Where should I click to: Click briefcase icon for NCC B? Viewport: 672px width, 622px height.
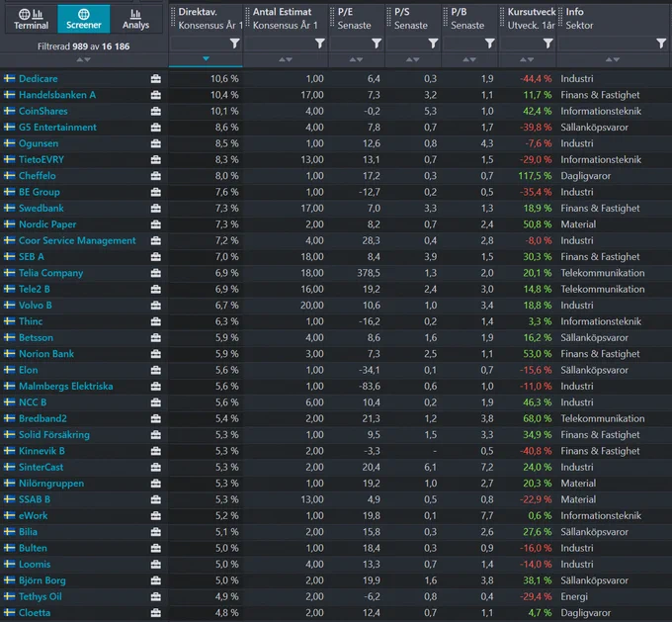click(156, 402)
